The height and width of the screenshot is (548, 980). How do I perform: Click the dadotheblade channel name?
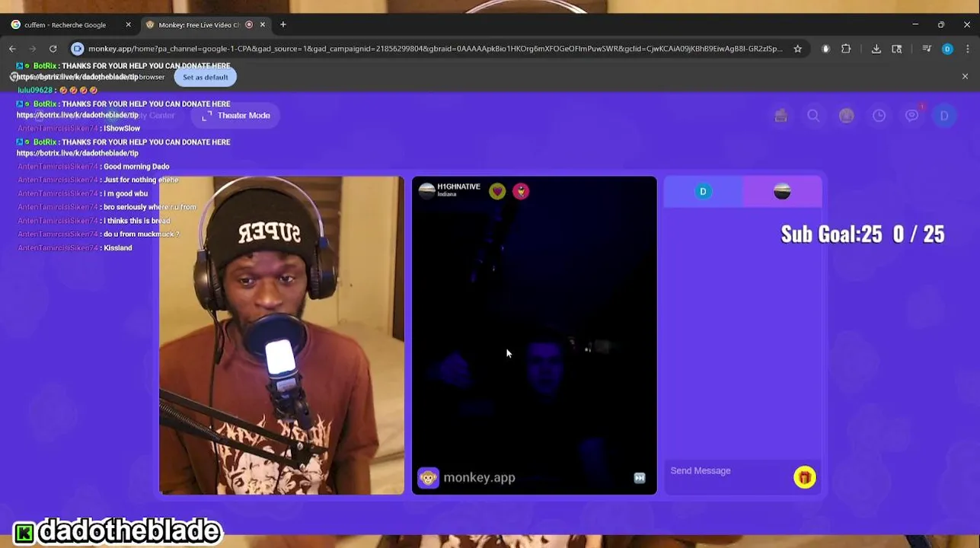coord(129,530)
